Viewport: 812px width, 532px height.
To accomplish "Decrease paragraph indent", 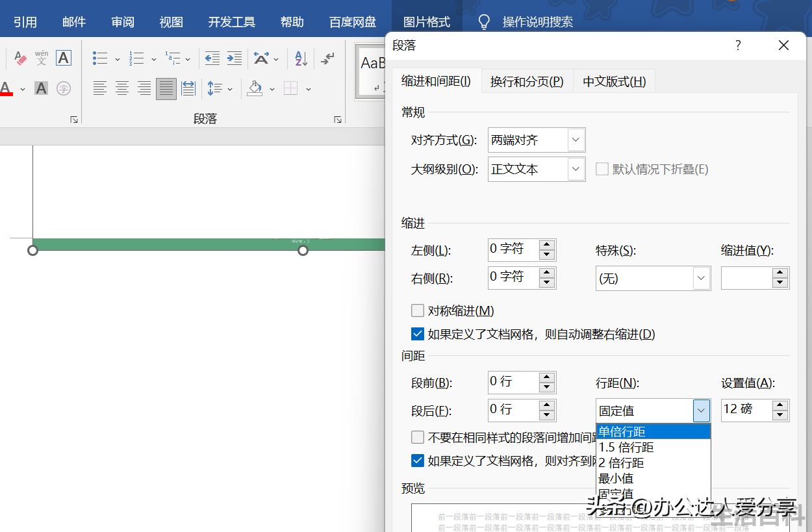I will [x=212, y=58].
